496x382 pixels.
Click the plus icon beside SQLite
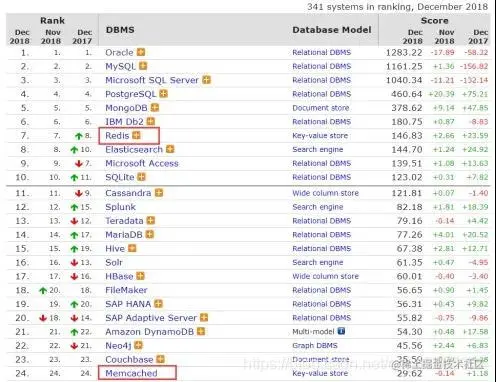(x=141, y=177)
